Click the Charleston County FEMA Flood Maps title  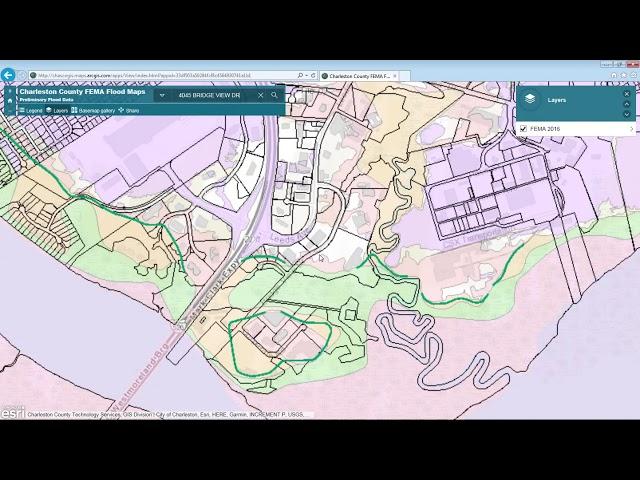click(82, 92)
